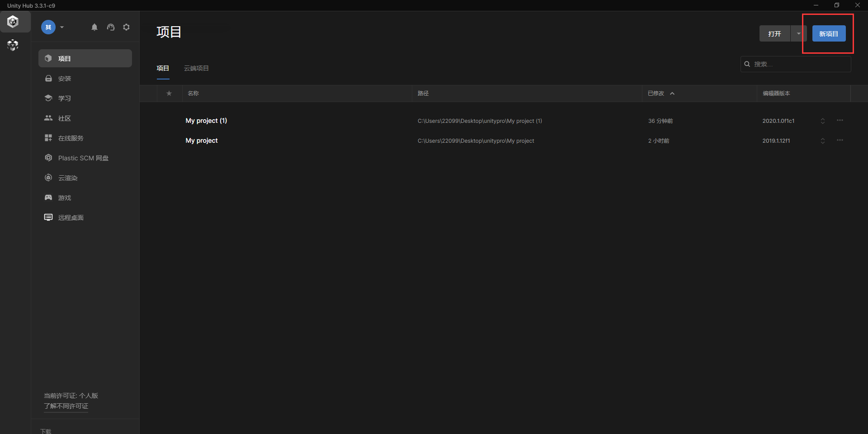Image resolution: width=868 pixels, height=434 pixels.
Task: Click the headset support icon
Action: (111, 27)
